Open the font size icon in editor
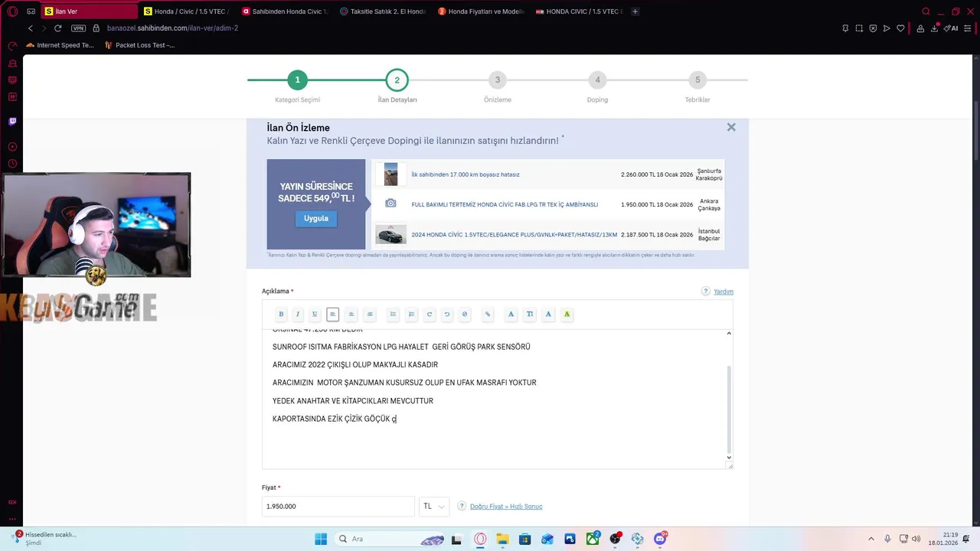Screen dimensions: 980x551 point(530,315)
